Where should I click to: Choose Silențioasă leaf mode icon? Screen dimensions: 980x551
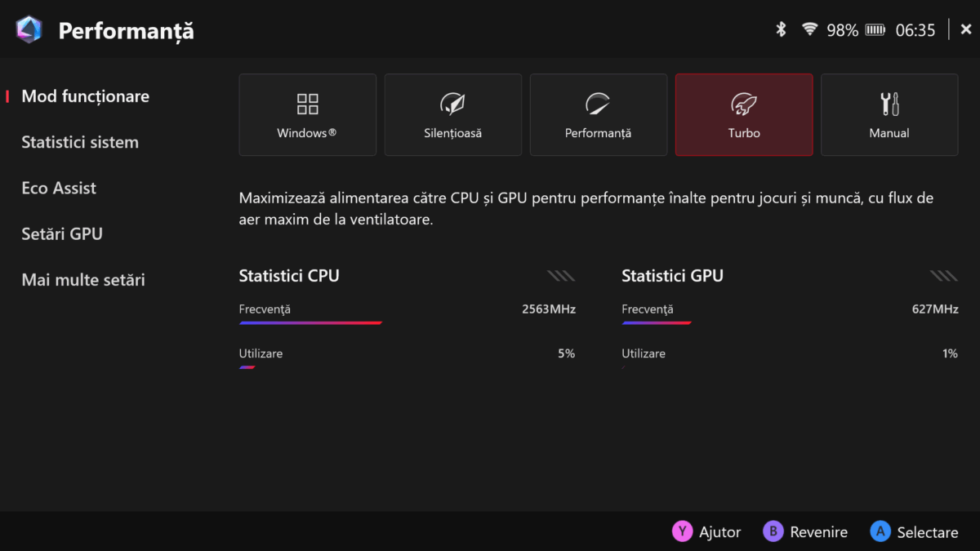[452, 104]
